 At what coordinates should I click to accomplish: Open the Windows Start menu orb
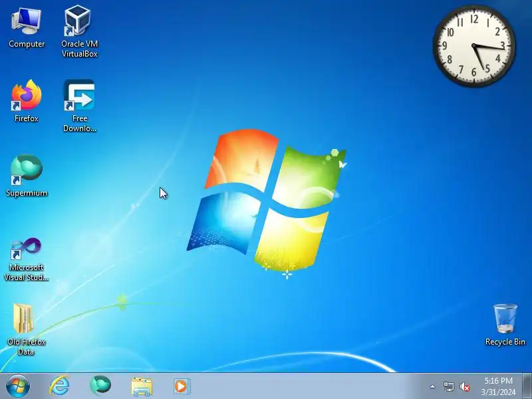(x=18, y=386)
